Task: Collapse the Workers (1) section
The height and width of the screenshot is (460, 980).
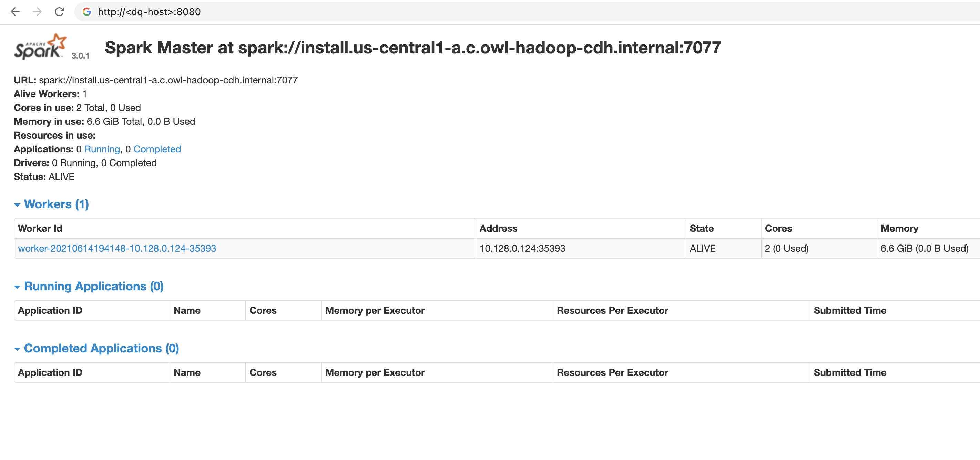Action: tap(56, 204)
